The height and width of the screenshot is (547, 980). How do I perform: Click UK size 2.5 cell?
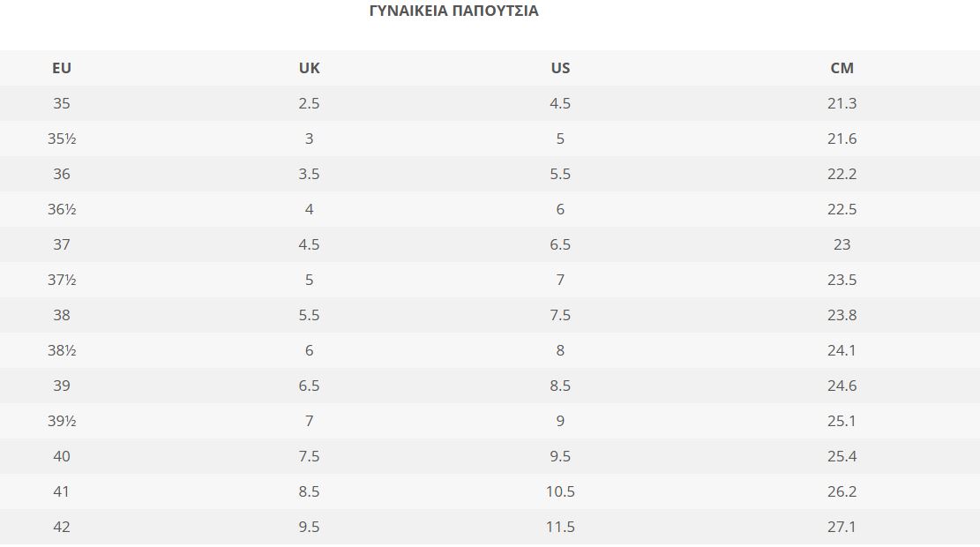(309, 103)
